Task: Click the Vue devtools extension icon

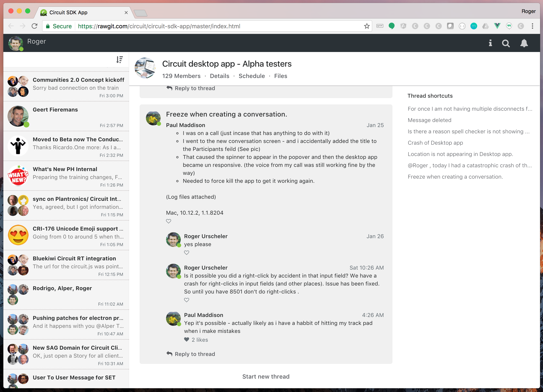Action: coord(497,26)
